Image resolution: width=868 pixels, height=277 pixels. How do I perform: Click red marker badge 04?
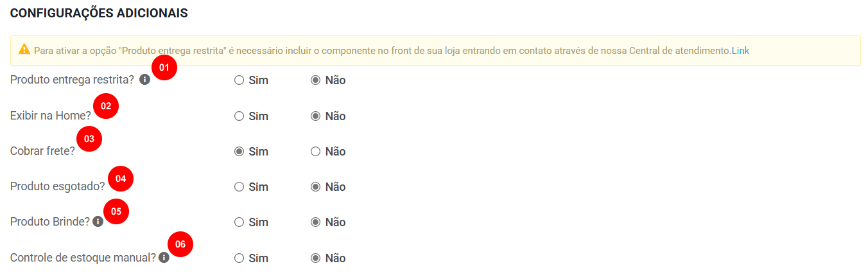tap(121, 178)
